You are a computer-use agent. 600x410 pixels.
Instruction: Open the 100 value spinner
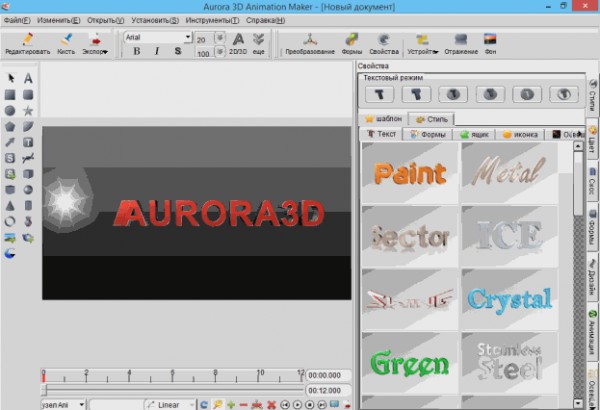220,52
